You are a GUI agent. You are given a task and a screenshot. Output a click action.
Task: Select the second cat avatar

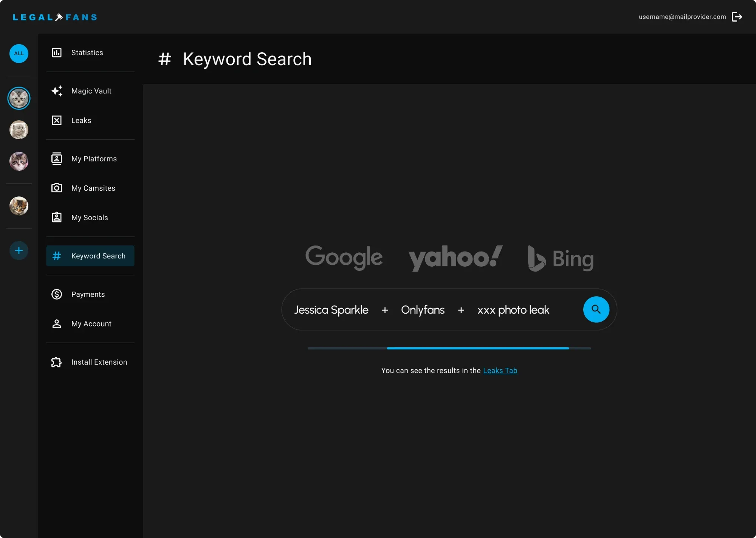pyautogui.click(x=19, y=130)
